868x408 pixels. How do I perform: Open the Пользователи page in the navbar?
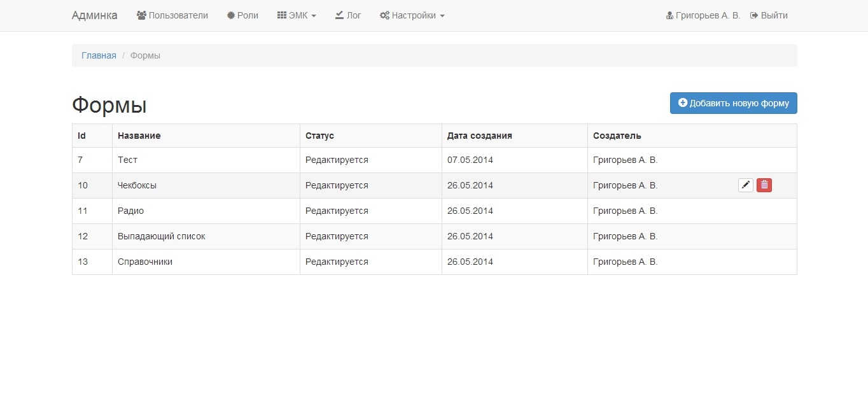point(172,15)
